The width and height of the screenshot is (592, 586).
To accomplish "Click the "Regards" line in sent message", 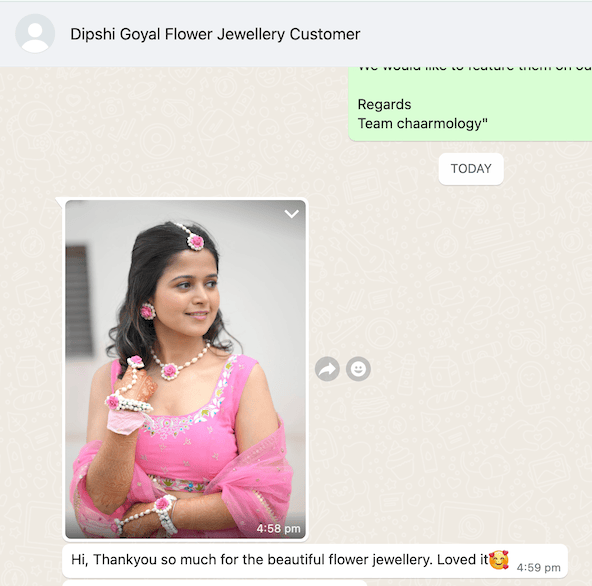I will click(x=384, y=104).
